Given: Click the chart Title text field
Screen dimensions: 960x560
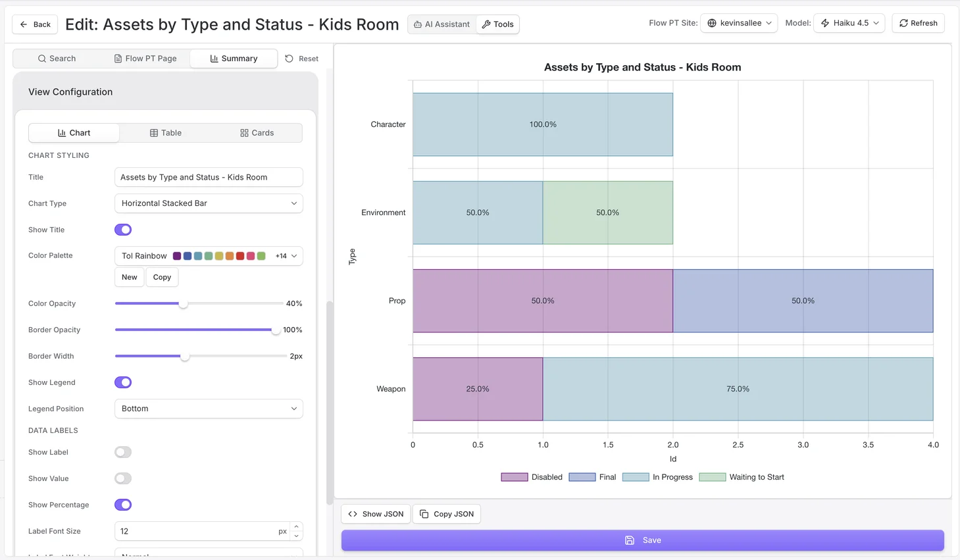Looking at the screenshot, I should point(208,177).
